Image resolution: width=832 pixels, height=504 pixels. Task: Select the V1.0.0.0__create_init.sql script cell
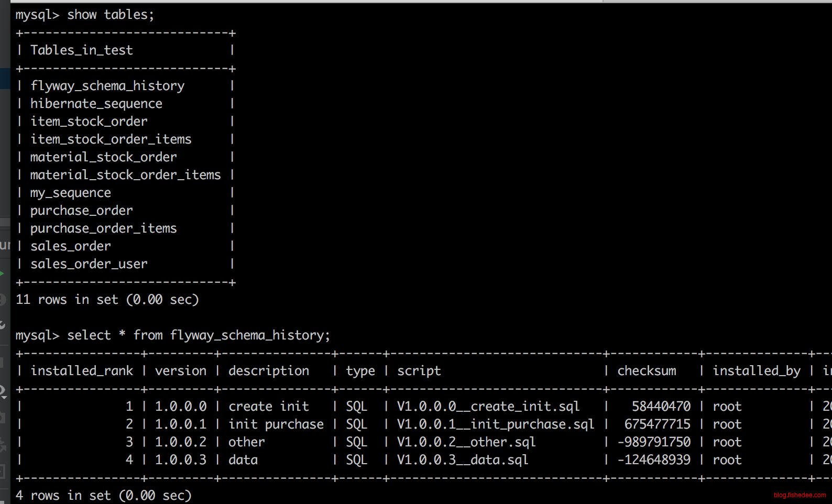pyautogui.click(x=488, y=407)
